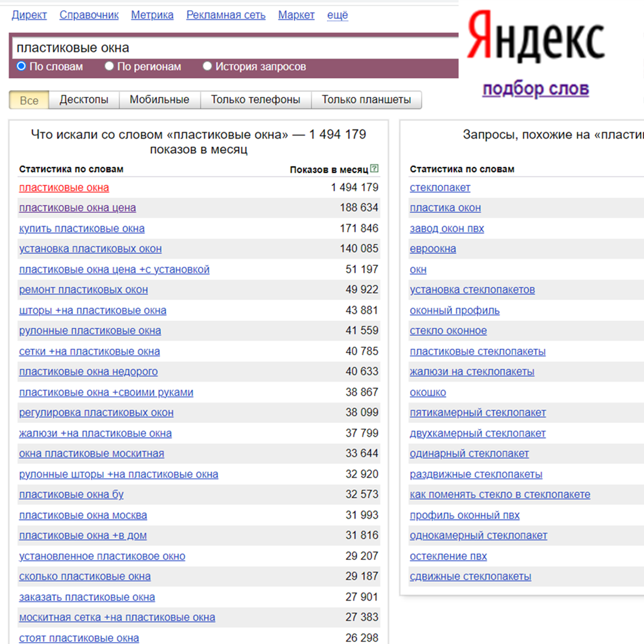Open the similar query окн
Screen dimensions: 644x644
(418, 270)
